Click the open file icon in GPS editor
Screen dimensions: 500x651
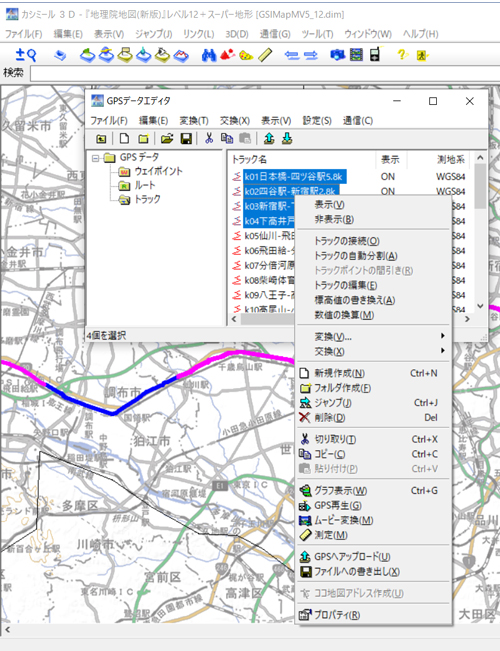tap(167, 139)
